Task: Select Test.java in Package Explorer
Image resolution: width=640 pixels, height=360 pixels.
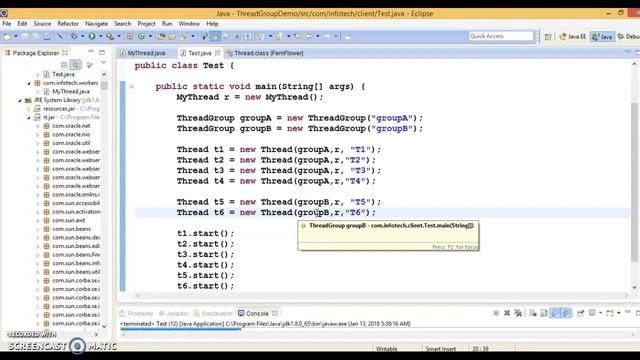Action: [x=63, y=74]
